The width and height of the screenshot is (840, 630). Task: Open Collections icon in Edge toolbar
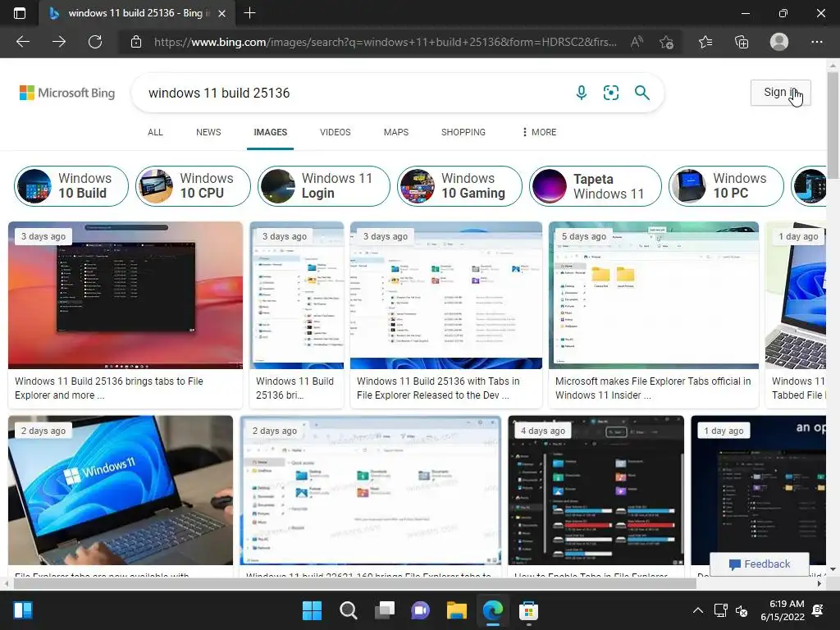pos(742,42)
